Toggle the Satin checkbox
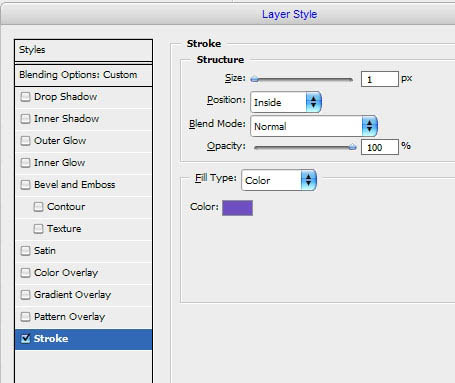Viewport: 455px width, 383px height. coord(25,251)
